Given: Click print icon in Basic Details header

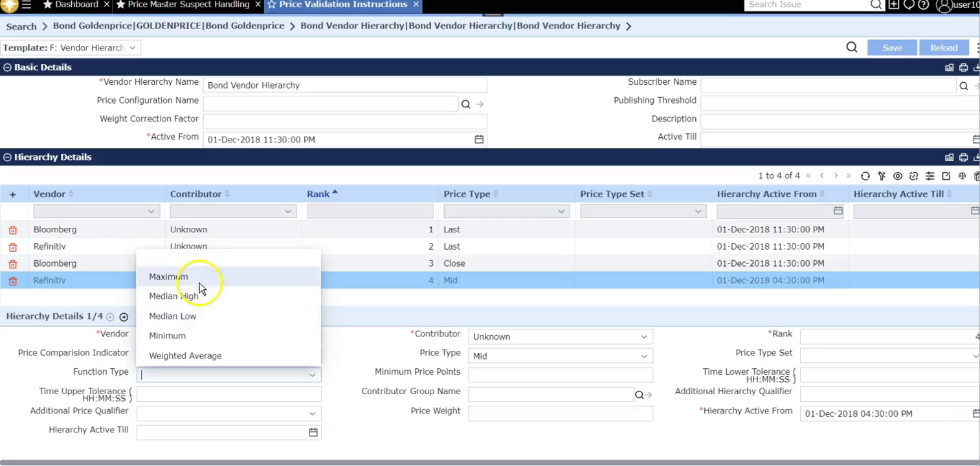Looking at the screenshot, I should pos(964,67).
